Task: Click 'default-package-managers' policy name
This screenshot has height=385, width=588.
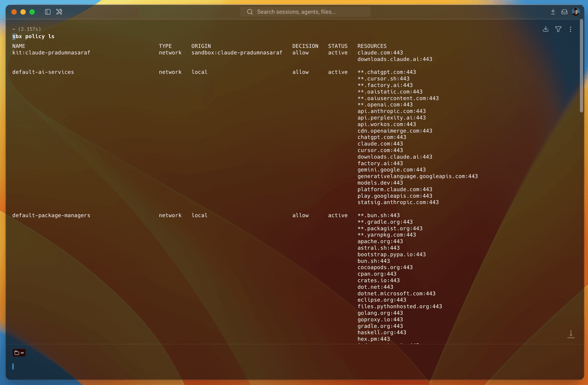Action: click(x=51, y=215)
